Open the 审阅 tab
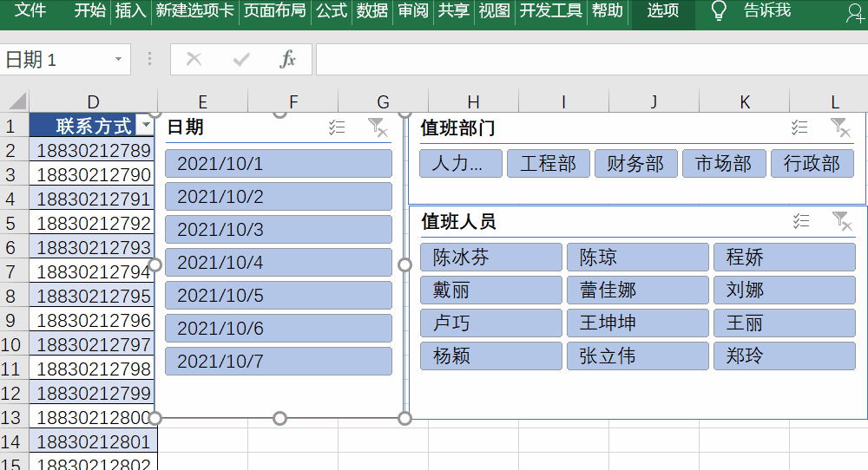Viewport: 868px width, 470px height. coord(413,10)
